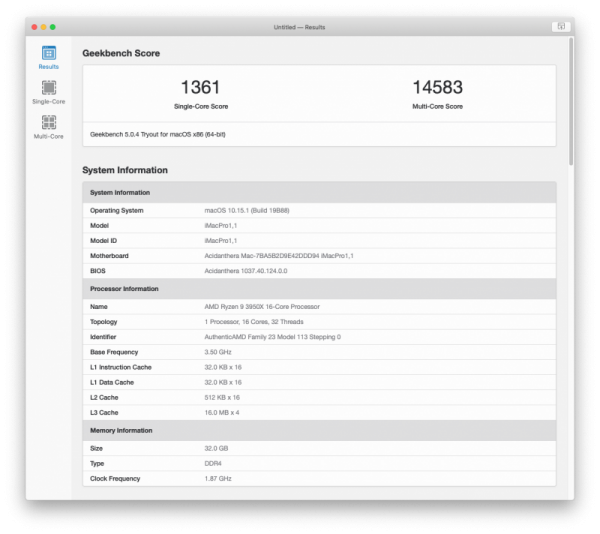Screen dimensions: 600x534
Task: Click the memory Size value 32.0 GB
Action: coord(216,448)
